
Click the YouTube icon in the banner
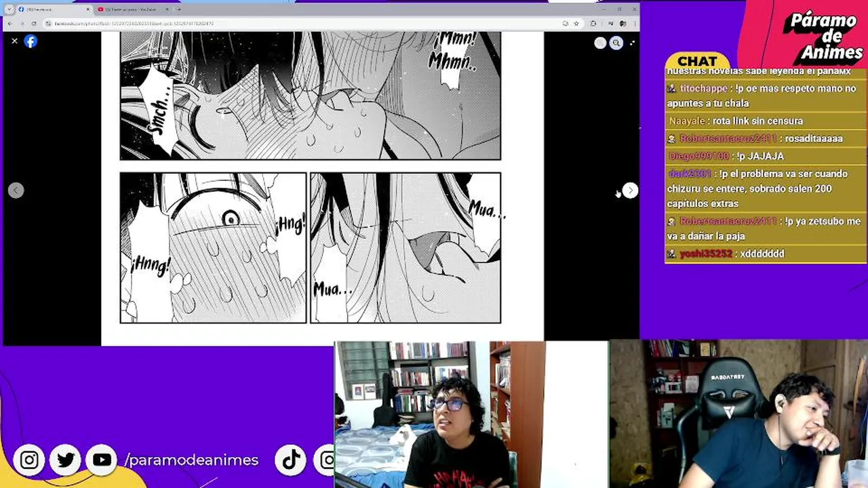pyautogui.click(x=102, y=460)
